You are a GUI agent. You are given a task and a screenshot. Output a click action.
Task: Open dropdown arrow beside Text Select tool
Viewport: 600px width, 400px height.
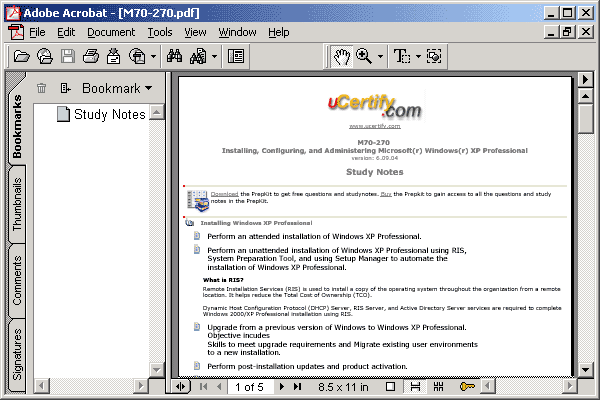[418, 57]
